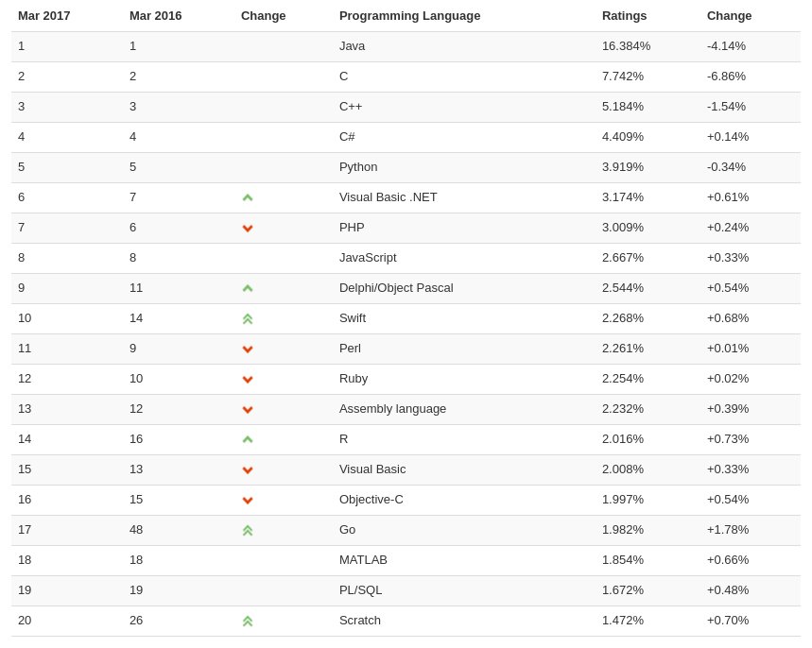Click red down arrow in Perl row
Viewport: 812px width, 648px height.
tap(248, 350)
